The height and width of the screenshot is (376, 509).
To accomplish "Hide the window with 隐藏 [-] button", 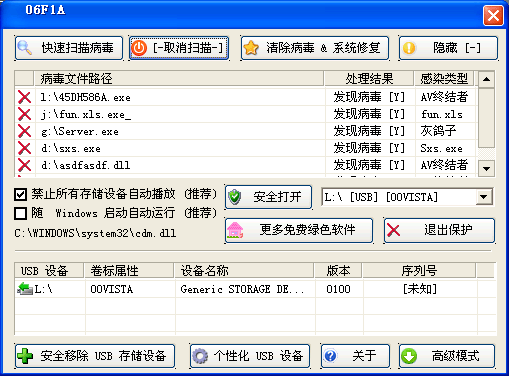I will (x=448, y=48).
